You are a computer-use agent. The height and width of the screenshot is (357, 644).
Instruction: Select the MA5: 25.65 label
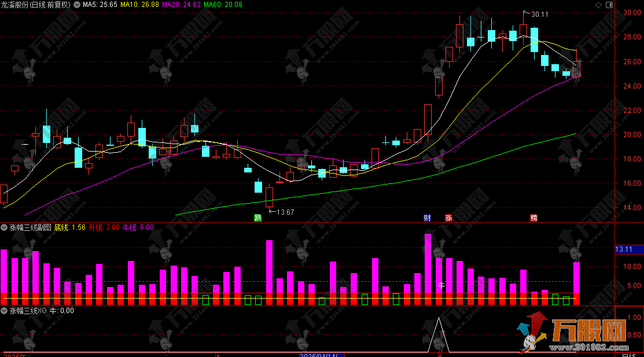point(100,5)
